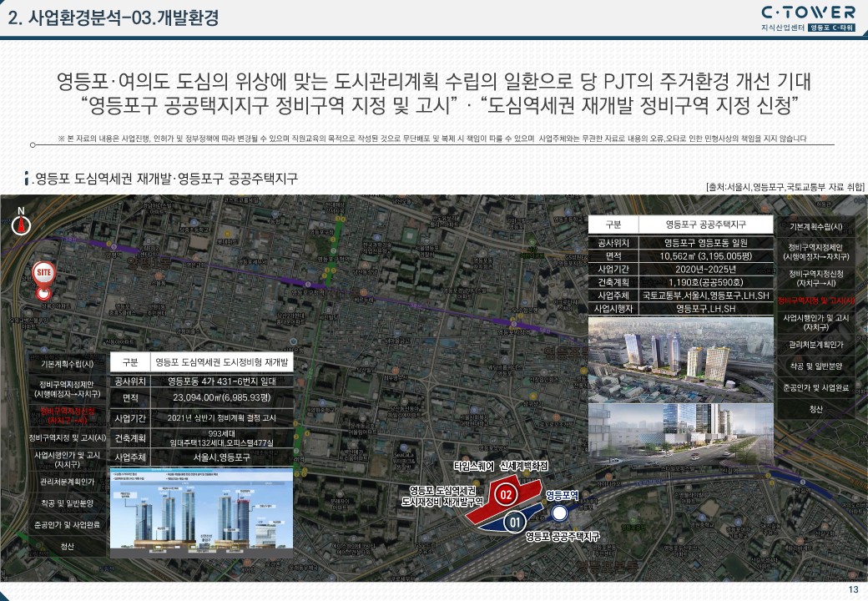Click the source citation 출처 text
This screenshot has height=601, width=868.
coord(784,187)
